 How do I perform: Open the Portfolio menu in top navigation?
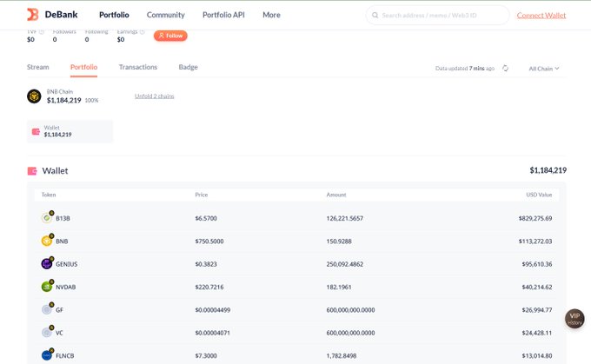click(x=114, y=15)
